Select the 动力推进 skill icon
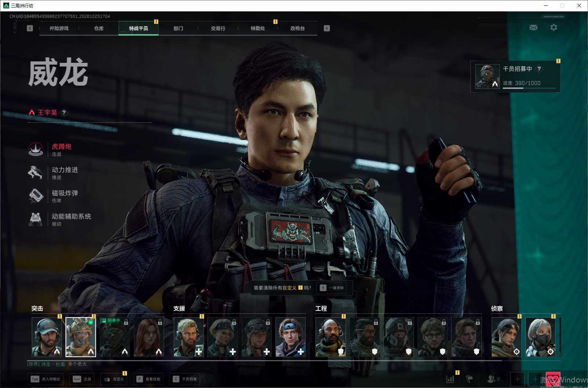The image size is (588, 388). click(x=36, y=172)
